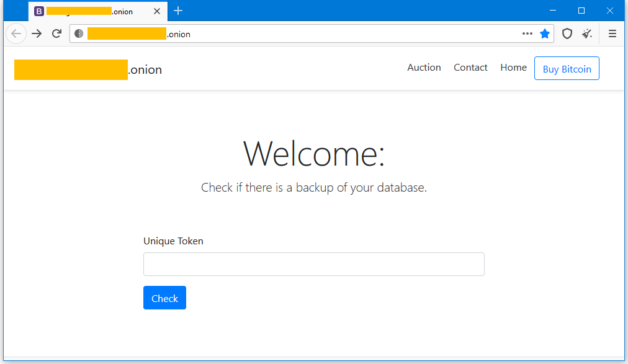
Task: Click the New Identity broom icon
Action: [x=587, y=34]
